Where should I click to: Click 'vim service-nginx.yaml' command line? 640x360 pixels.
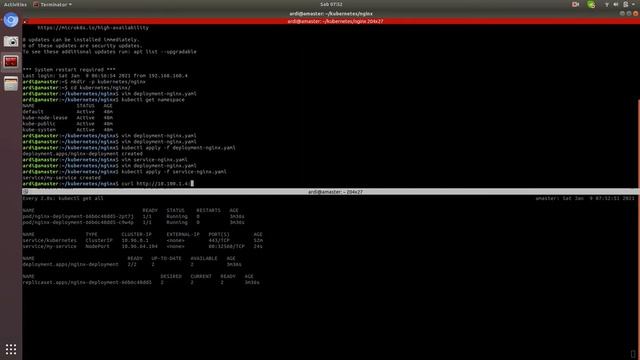coord(105,160)
